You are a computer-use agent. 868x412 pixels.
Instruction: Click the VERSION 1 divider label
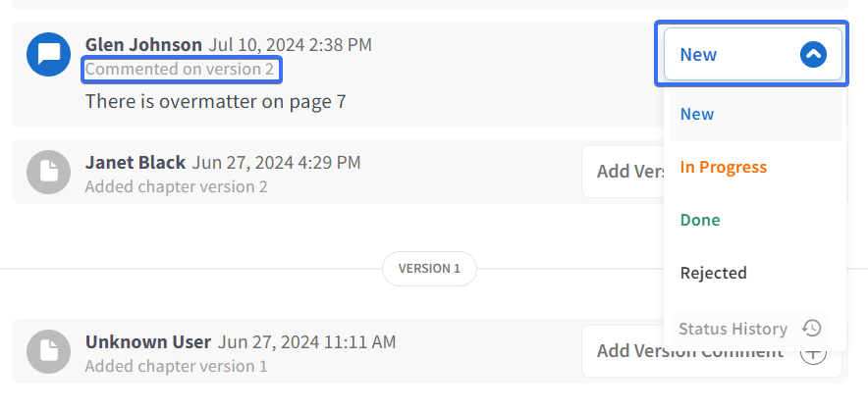click(429, 269)
